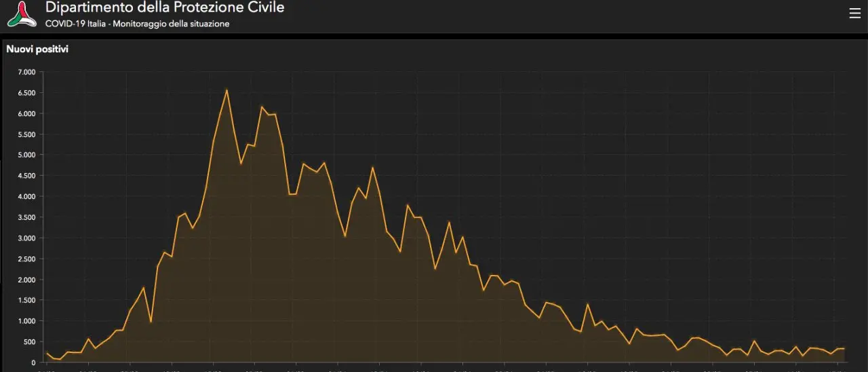Click the 4.500 y-axis label
Screen dimensions: 868x372
coord(26,176)
